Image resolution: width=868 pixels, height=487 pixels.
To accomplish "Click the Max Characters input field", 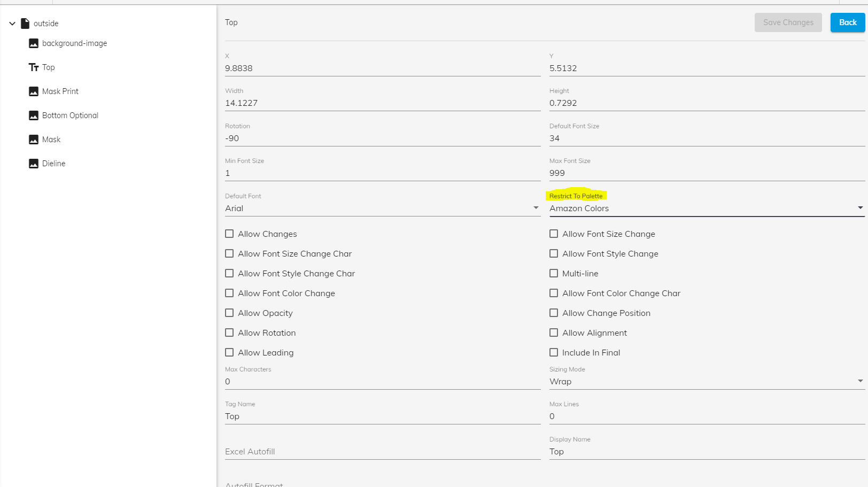I will tap(383, 382).
